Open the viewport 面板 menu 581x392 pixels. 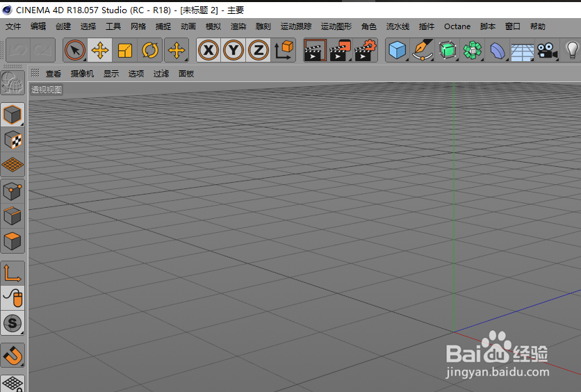pyautogui.click(x=186, y=74)
